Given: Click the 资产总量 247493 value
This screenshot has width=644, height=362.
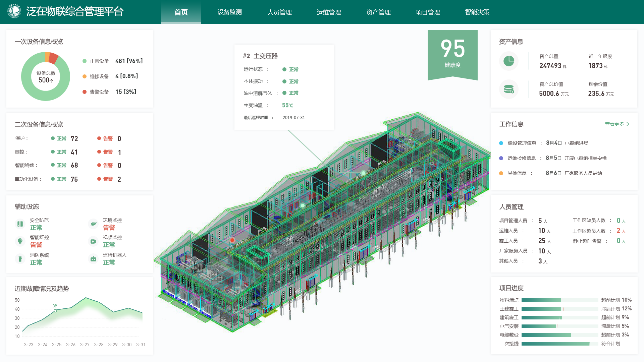Looking at the screenshot, I should pos(553,66).
